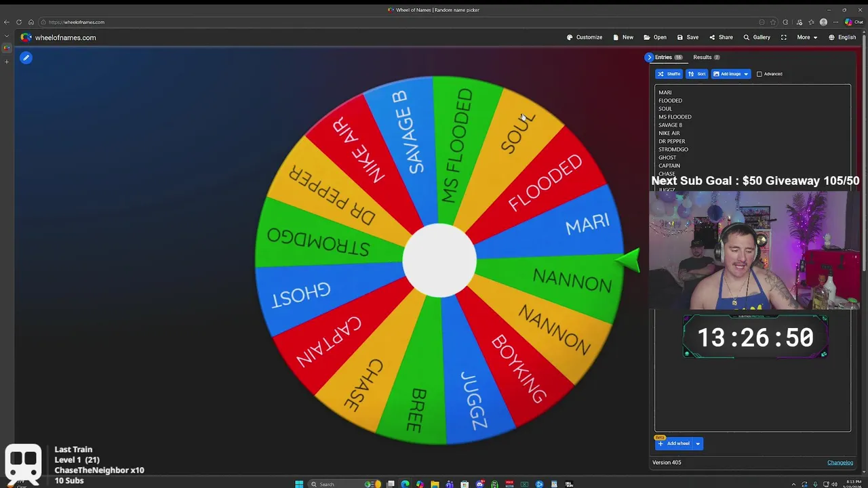Select the FLOODED entry line
Image resolution: width=868 pixels, height=488 pixels.
[670, 101]
